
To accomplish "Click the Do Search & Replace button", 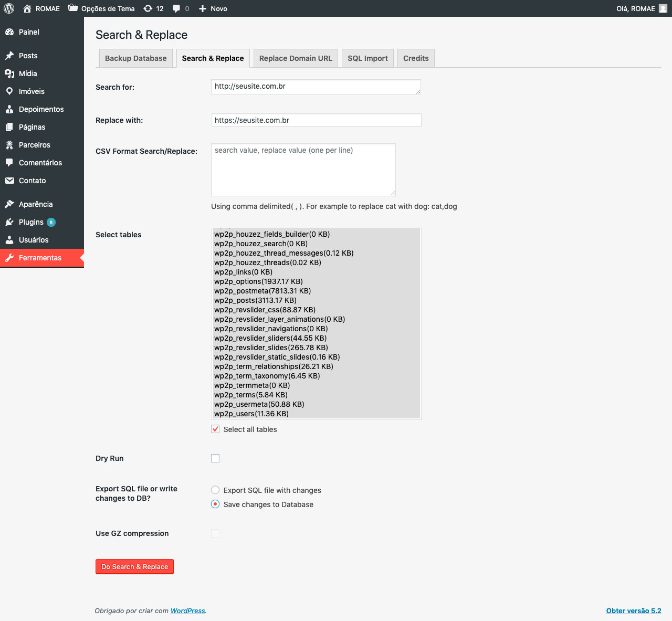I will click(x=134, y=566).
